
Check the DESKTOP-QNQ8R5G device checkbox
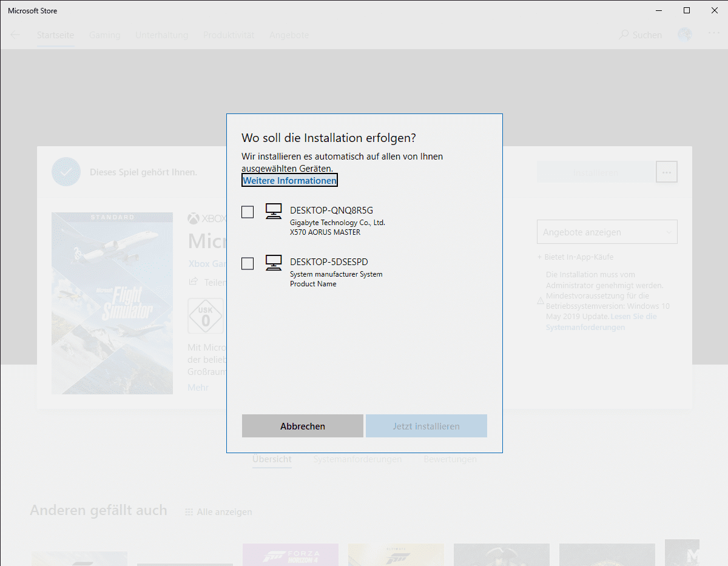pyautogui.click(x=248, y=212)
